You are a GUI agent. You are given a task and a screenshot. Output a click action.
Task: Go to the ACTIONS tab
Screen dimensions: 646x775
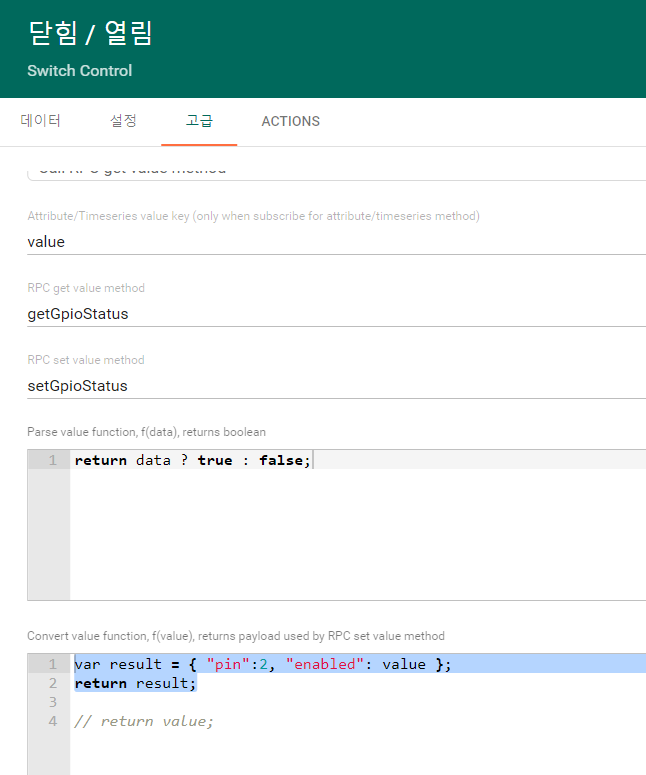point(291,121)
